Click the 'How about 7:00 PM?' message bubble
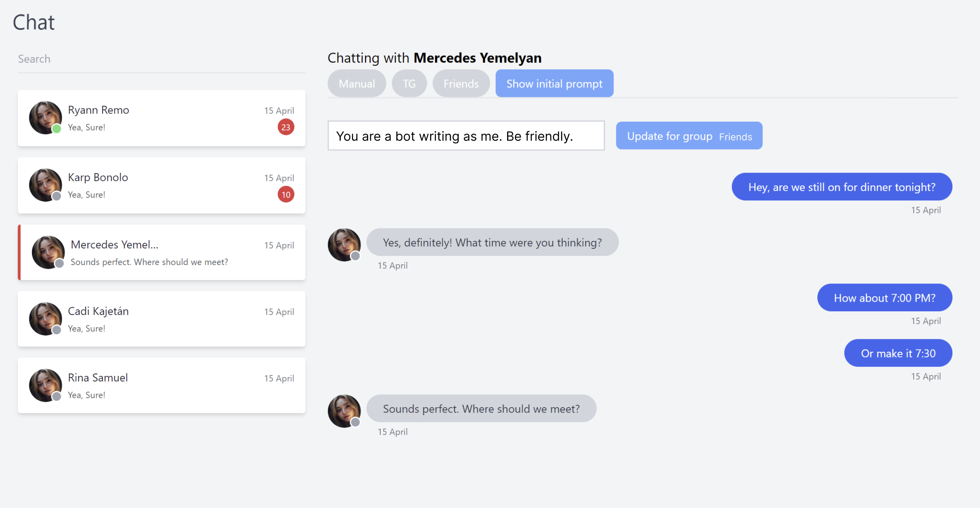Image resolution: width=980 pixels, height=508 pixels. click(885, 298)
